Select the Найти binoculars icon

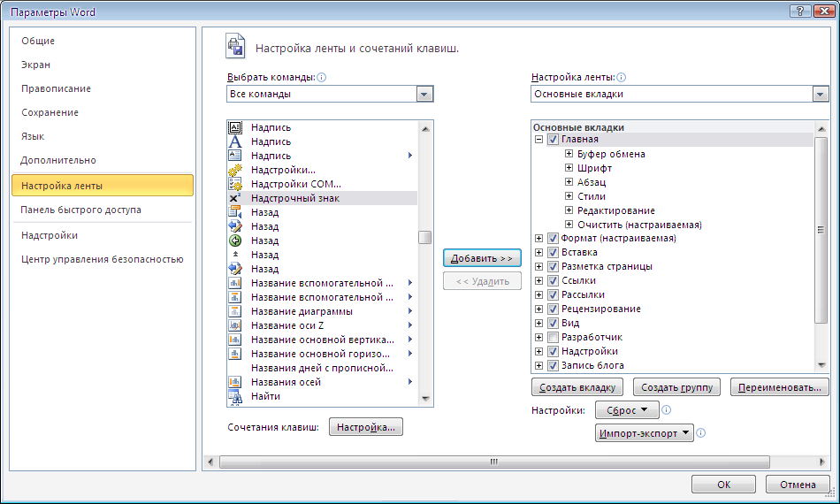[x=235, y=396]
